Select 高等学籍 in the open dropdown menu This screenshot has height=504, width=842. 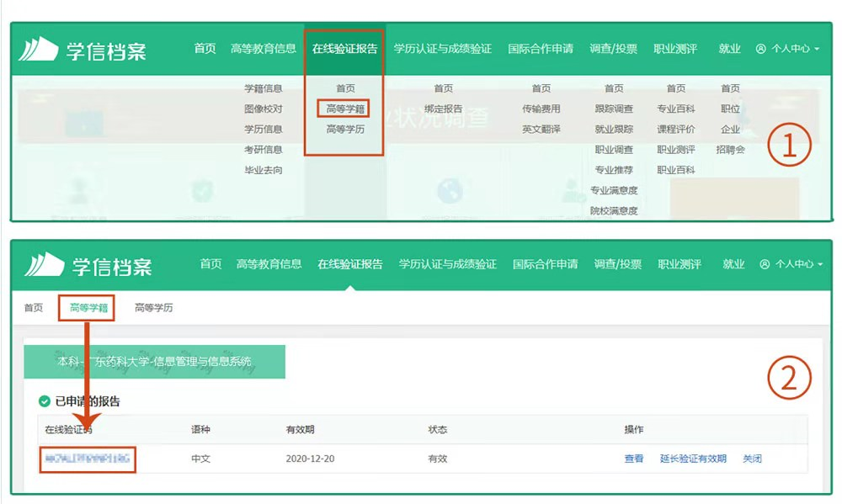coord(346,109)
